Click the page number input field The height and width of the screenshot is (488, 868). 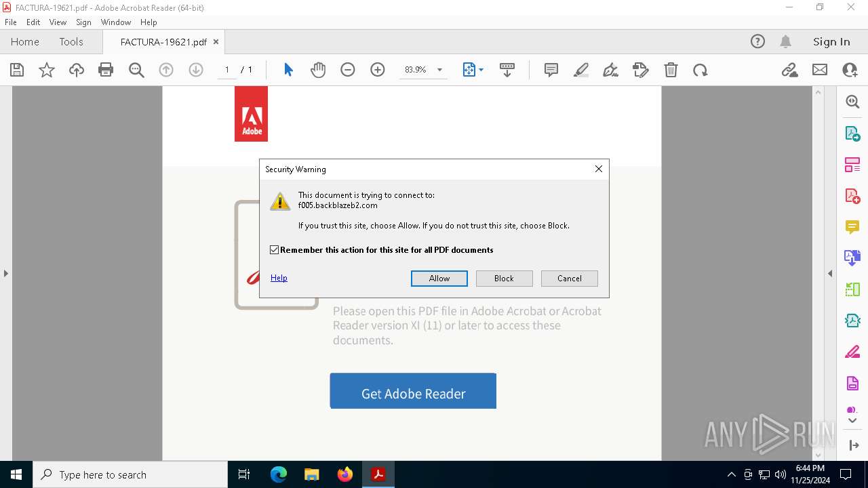pyautogui.click(x=226, y=70)
